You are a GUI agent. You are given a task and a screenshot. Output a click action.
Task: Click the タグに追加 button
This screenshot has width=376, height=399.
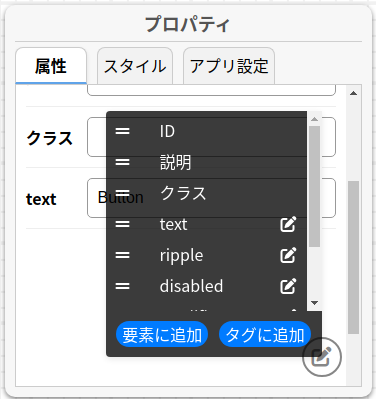265,334
